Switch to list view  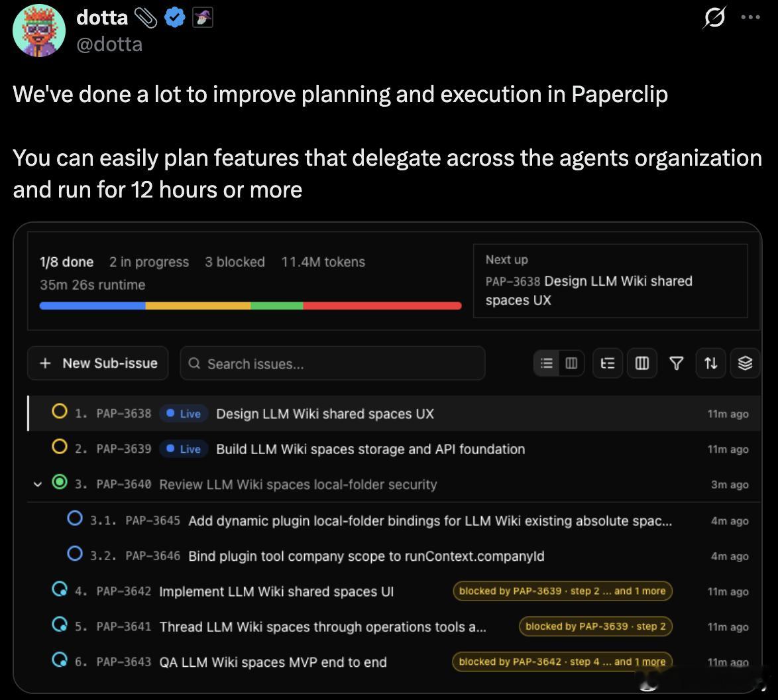(546, 363)
